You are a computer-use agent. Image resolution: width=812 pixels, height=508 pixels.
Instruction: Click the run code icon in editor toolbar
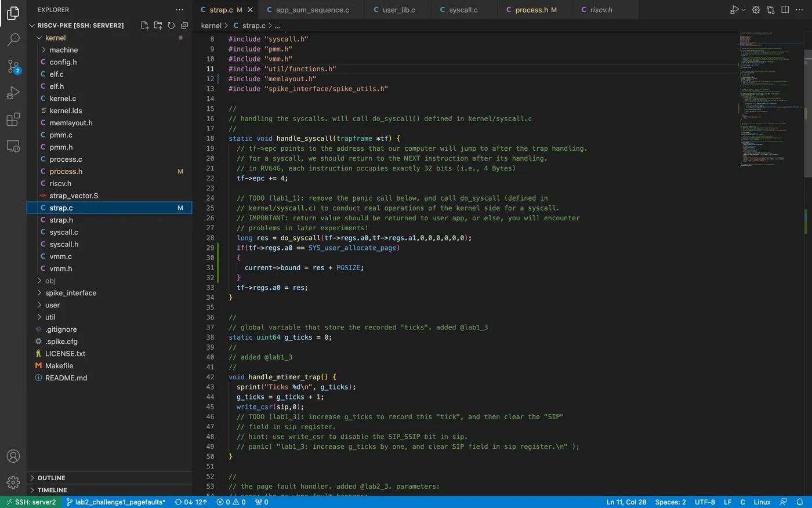click(x=734, y=10)
